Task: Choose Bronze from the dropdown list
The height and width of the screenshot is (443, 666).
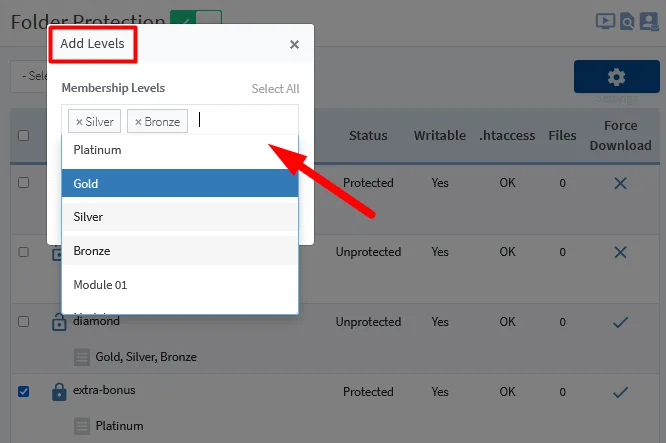Action: tap(180, 251)
